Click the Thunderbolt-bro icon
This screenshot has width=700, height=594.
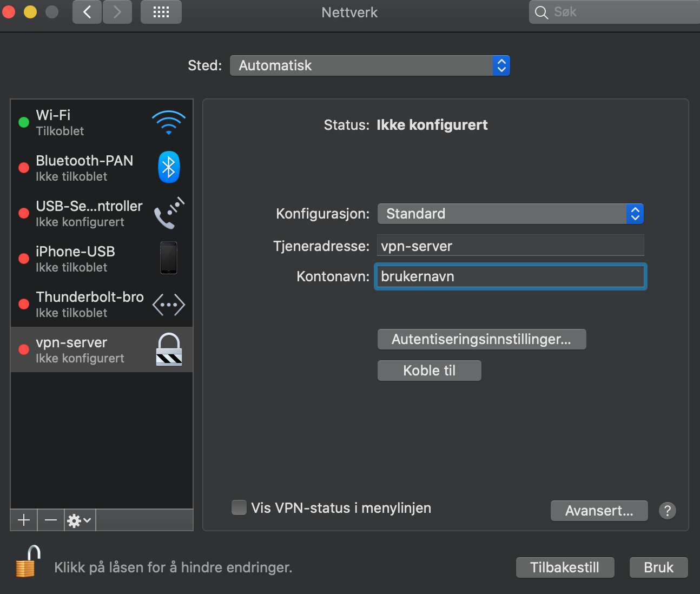(168, 304)
